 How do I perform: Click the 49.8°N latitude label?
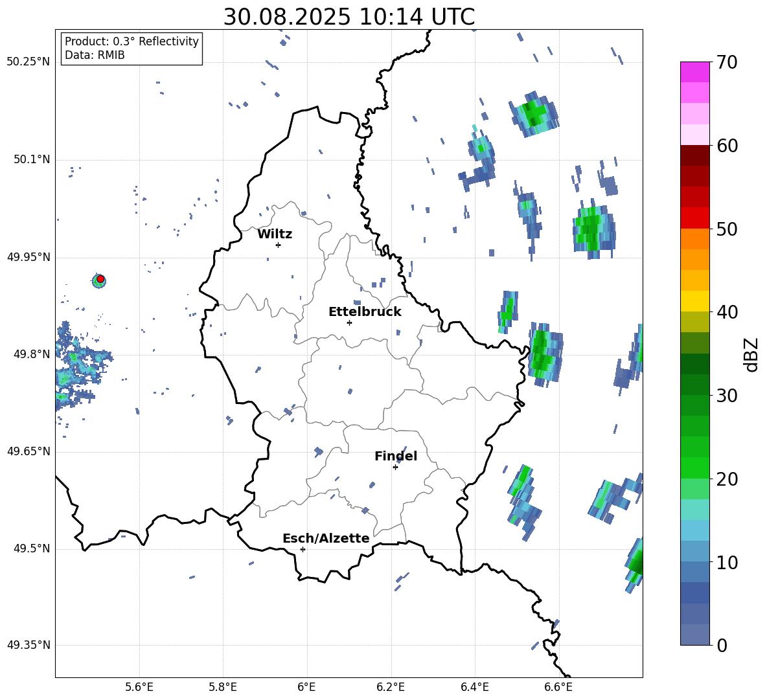pyautogui.click(x=31, y=354)
